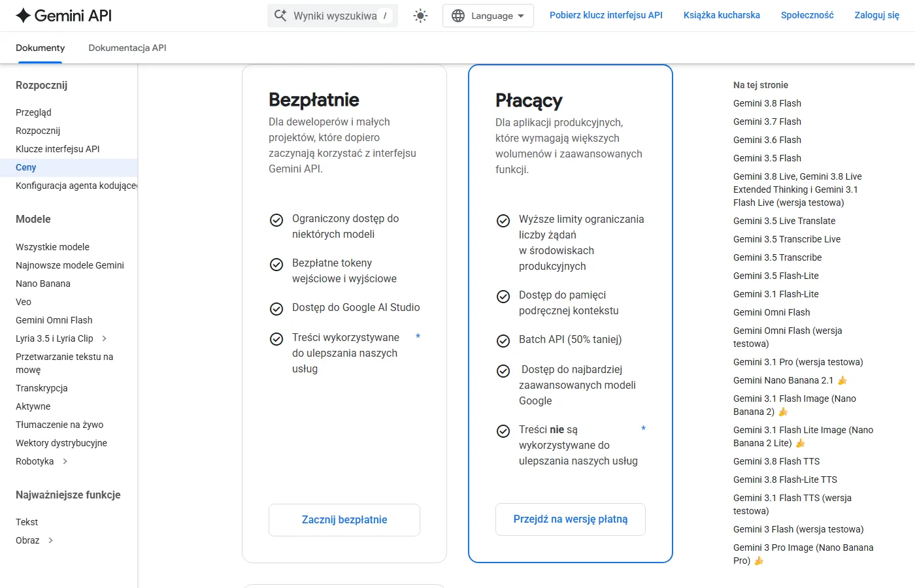915x588 pixels.
Task: Open the Language dropdown
Action: (x=488, y=16)
